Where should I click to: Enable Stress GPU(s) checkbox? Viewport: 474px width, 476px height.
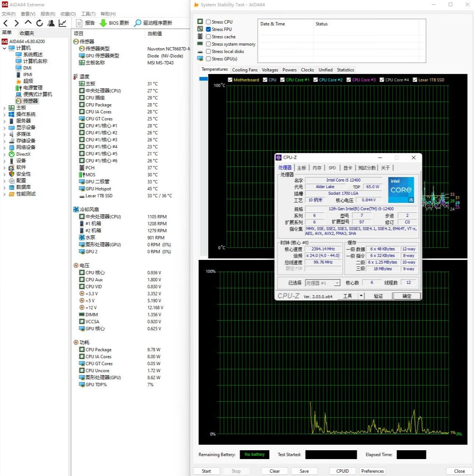(208, 59)
